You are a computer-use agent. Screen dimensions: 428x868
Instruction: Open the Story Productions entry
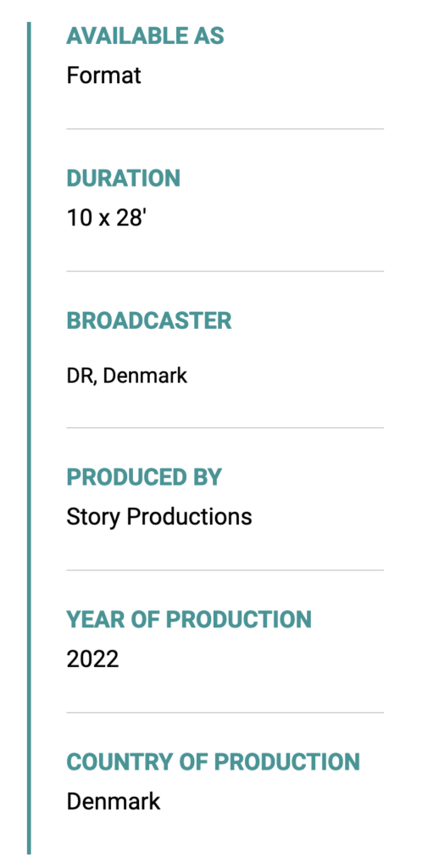point(158,517)
